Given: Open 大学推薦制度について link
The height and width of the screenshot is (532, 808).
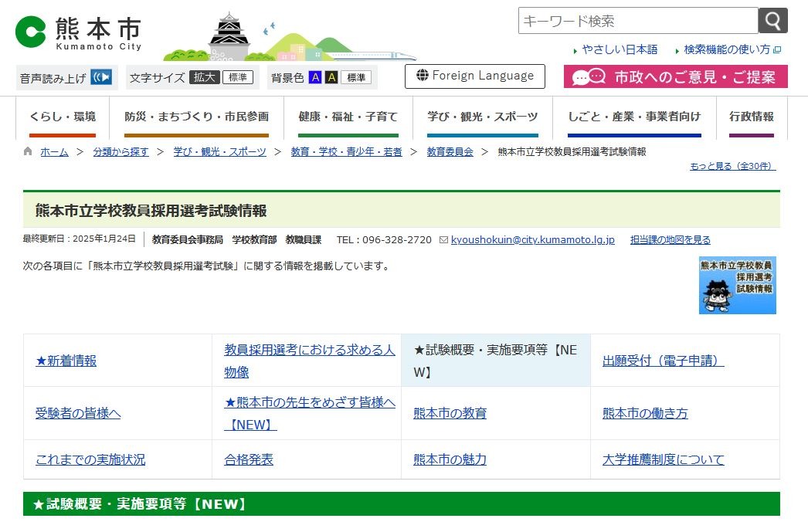Looking at the screenshot, I should (664, 459).
